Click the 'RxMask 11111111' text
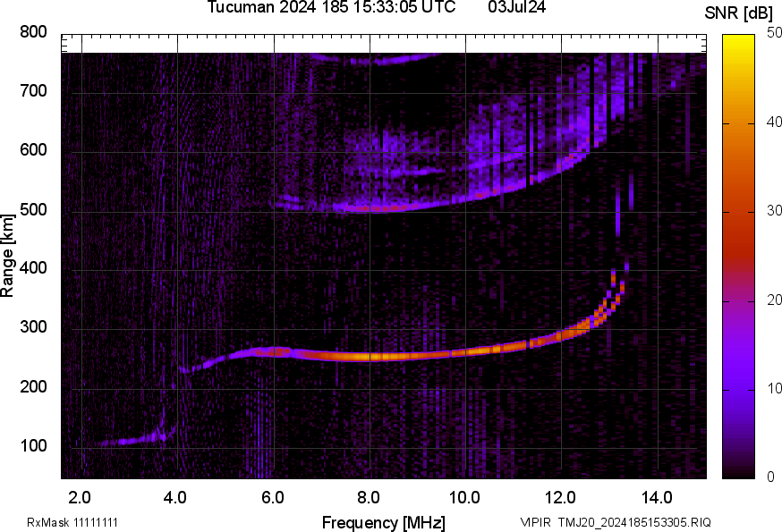 pos(72,522)
